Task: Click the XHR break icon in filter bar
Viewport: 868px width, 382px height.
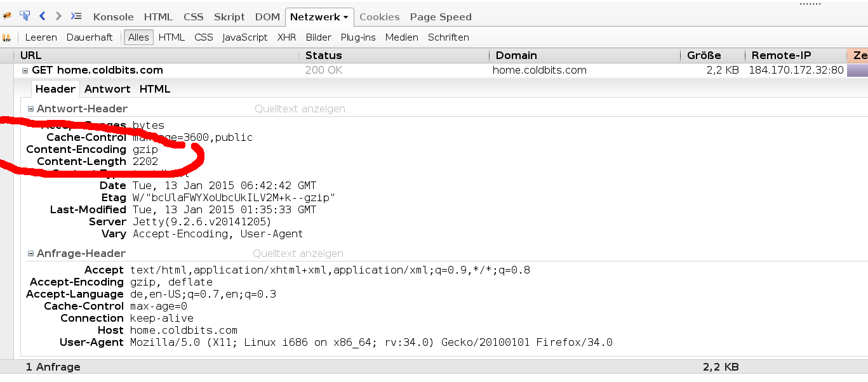Action: click(7, 37)
